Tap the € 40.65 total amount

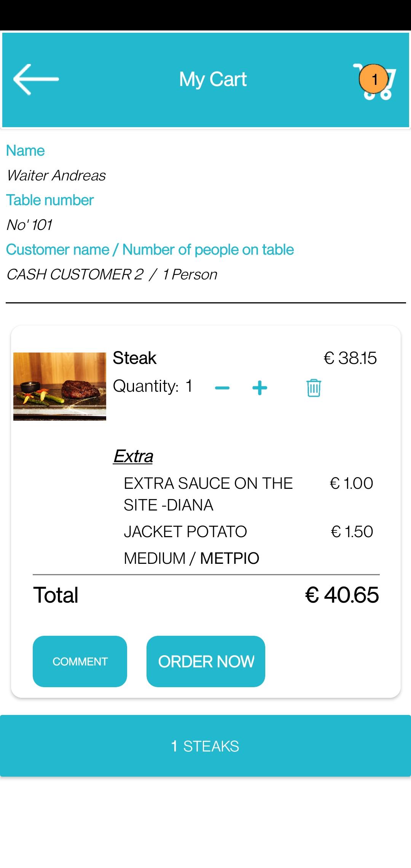[x=342, y=595]
